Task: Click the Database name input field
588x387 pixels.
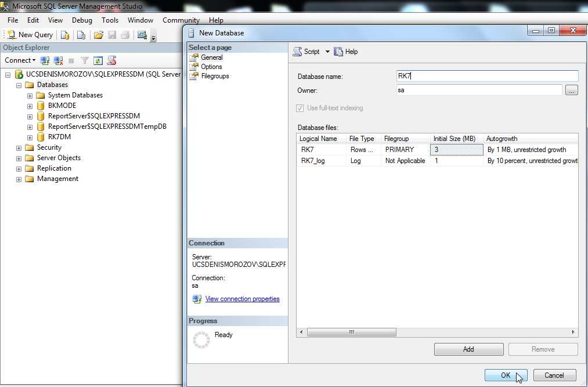Action: (x=486, y=76)
